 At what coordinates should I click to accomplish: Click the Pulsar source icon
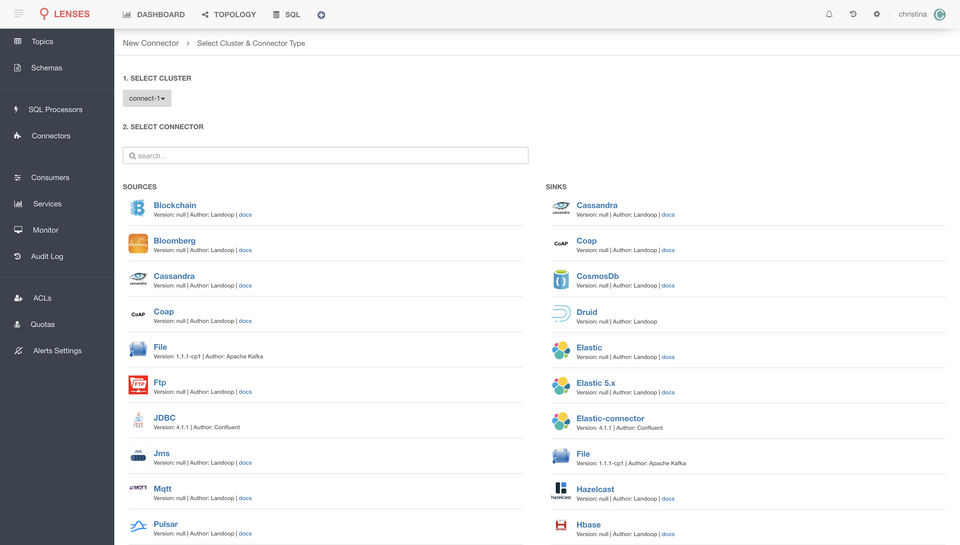pos(138,526)
